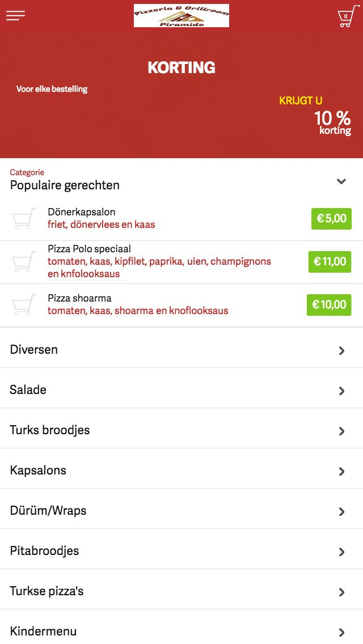Click the €5,00 price button
Screen dimensions: 363x644
coord(331,218)
